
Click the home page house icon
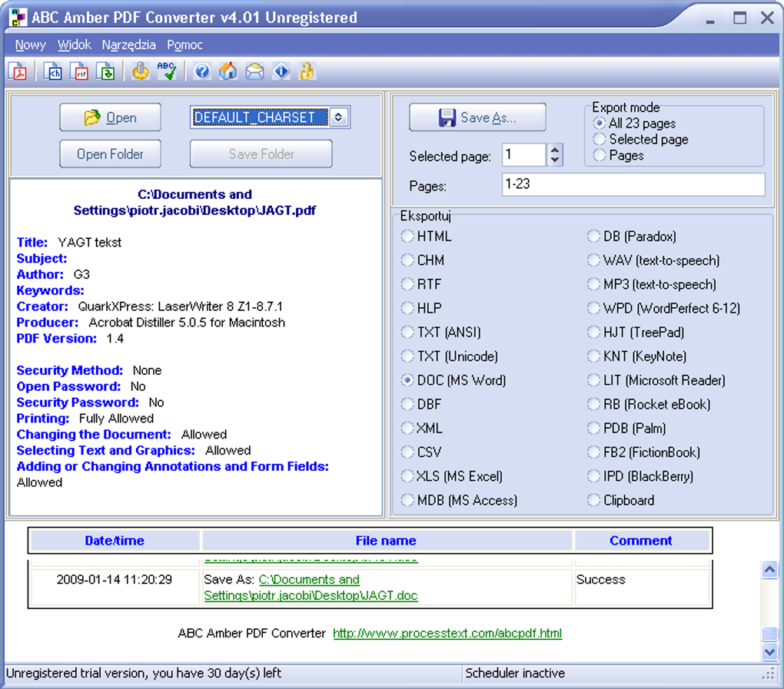228,71
